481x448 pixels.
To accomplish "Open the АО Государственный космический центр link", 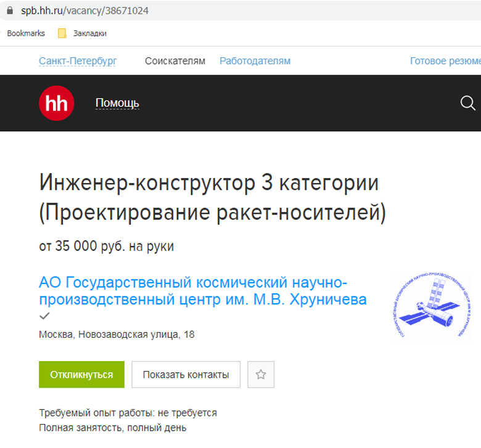I will (203, 291).
